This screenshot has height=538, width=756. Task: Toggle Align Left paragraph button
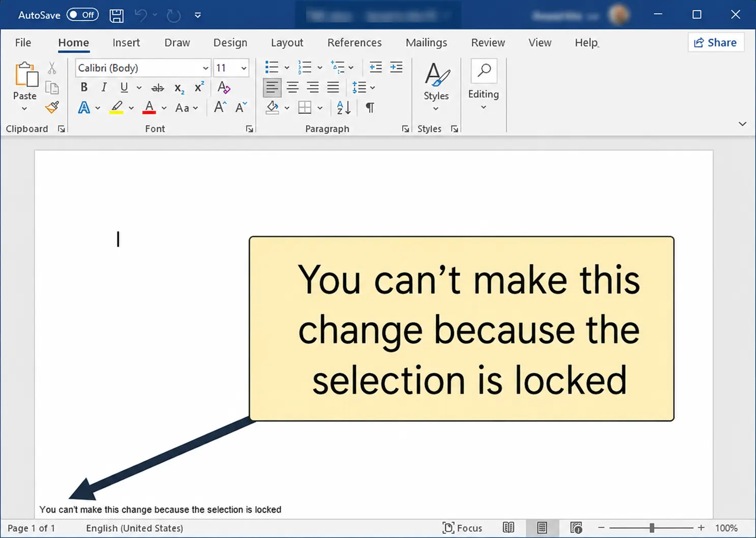[272, 87]
